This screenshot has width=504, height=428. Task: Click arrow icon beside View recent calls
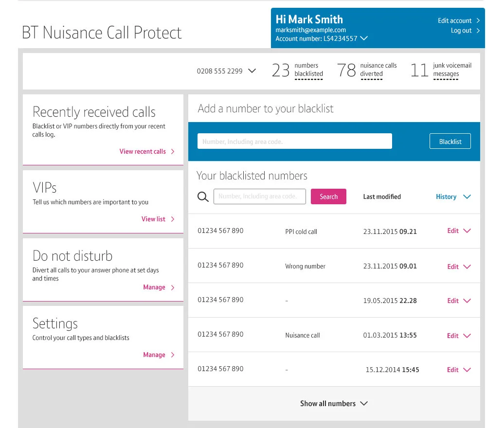coord(173,151)
